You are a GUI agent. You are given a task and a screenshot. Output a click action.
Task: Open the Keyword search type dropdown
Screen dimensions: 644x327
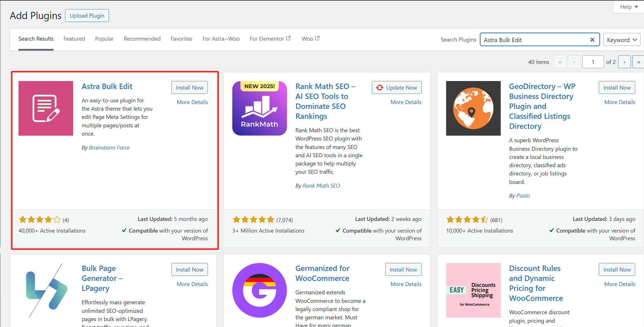[x=622, y=40]
